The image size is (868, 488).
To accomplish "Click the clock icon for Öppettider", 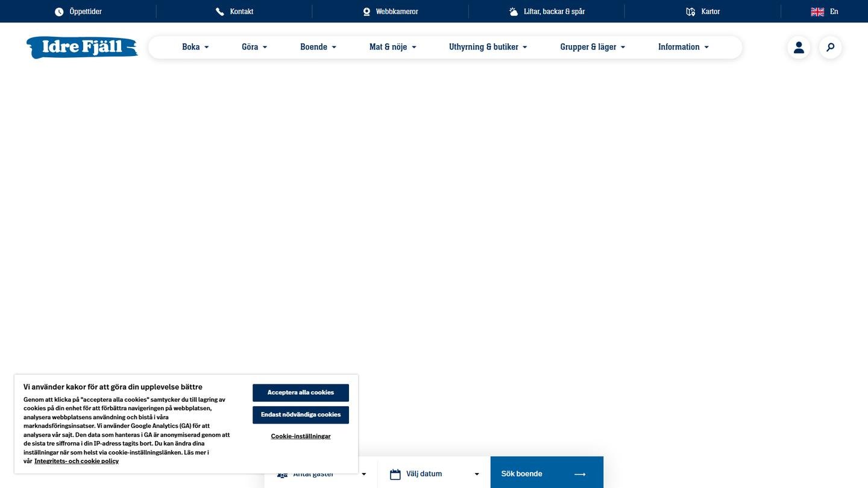I will pos(59,11).
